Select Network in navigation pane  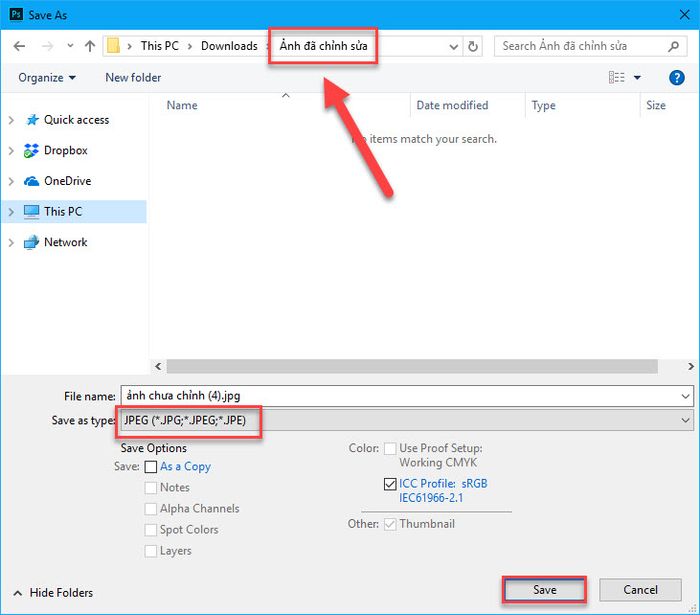(66, 242)
